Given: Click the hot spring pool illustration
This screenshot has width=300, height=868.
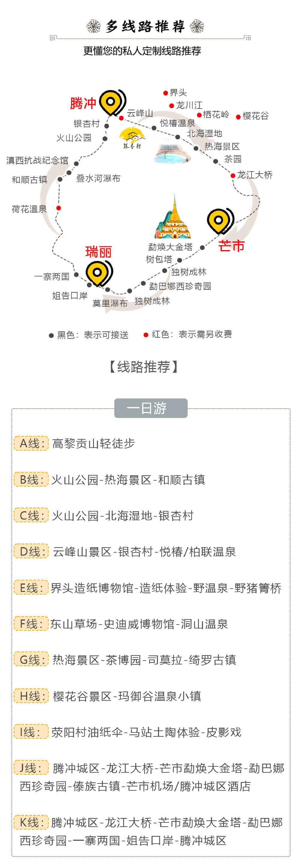Looking at the screenshot, I should coord(172,153).
